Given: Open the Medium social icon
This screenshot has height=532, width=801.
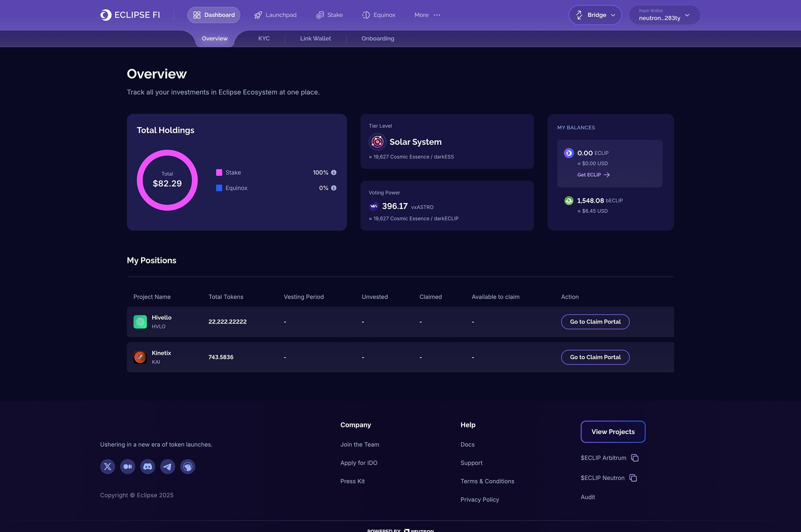Looking at the screenshot, I should tap(127, 467).
